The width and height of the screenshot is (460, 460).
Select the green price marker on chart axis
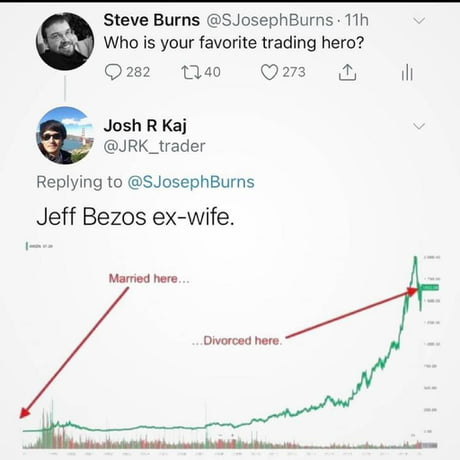tap(430, 287)
